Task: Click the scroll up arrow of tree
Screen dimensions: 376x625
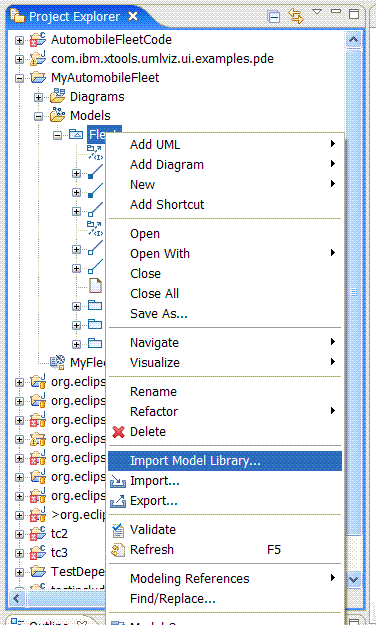Action: (x=353, y=39)
